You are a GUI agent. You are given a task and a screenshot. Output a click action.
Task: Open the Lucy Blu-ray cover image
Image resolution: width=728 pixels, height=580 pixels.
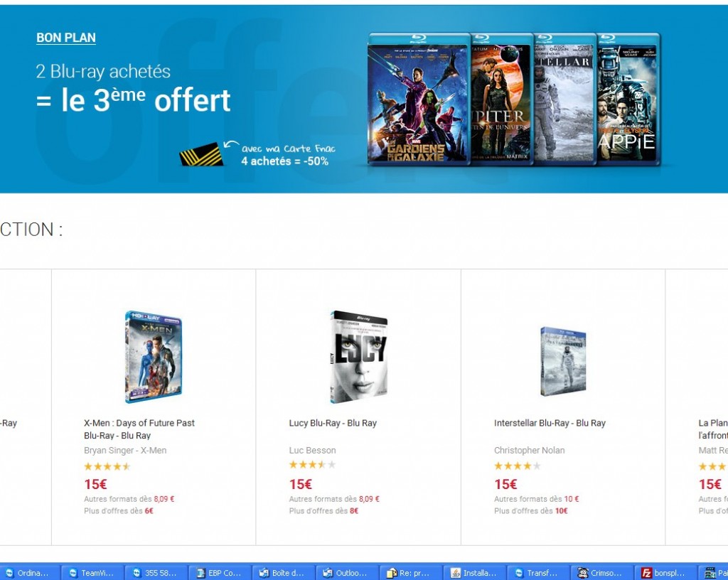358,356
